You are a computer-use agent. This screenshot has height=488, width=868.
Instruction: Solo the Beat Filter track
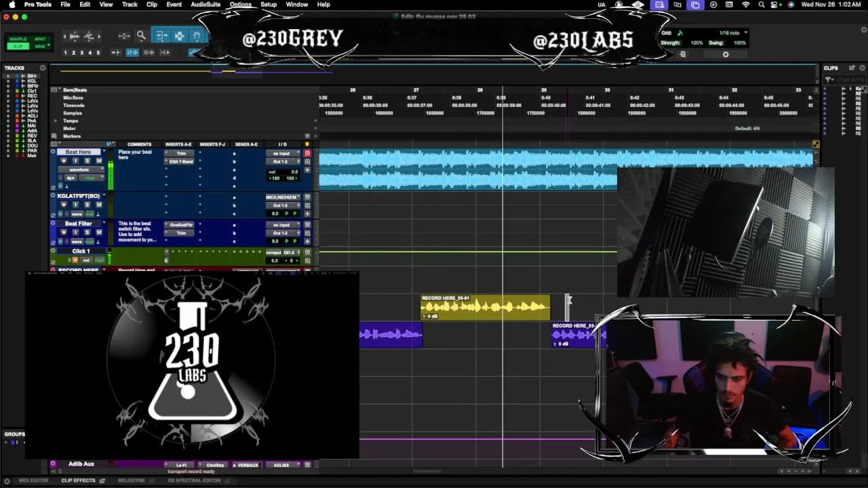tap(87, 232)
